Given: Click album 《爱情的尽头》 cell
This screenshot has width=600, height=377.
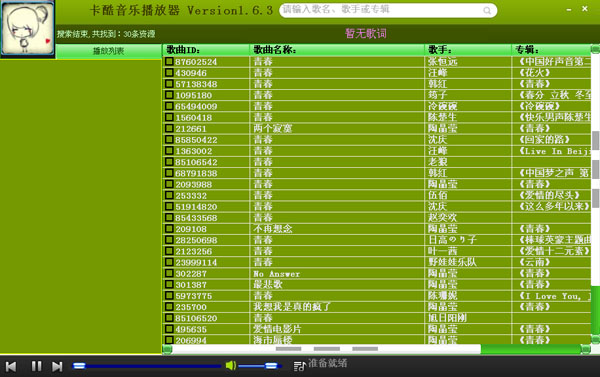Looking at the screenshot, I should (x=549, y=195).
